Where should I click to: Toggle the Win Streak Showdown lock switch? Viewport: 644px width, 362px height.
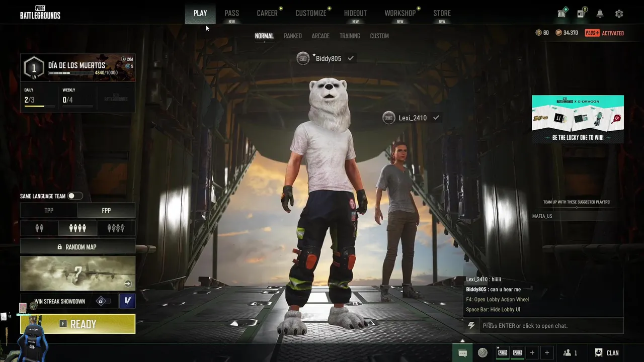coord(103,301)
